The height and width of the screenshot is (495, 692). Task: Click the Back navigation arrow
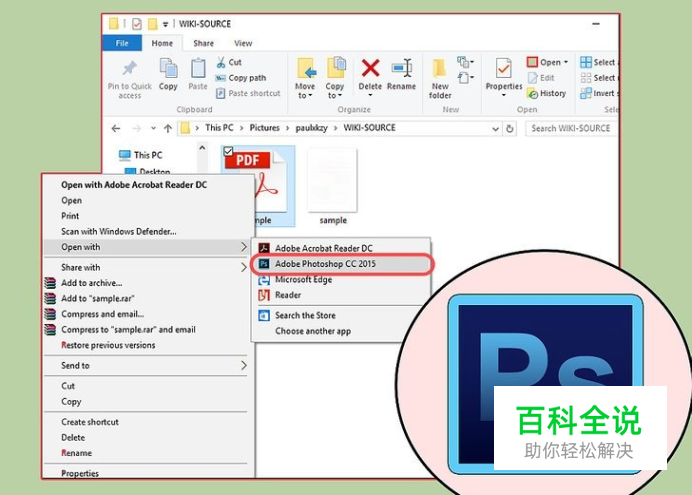tap(116, 128)
